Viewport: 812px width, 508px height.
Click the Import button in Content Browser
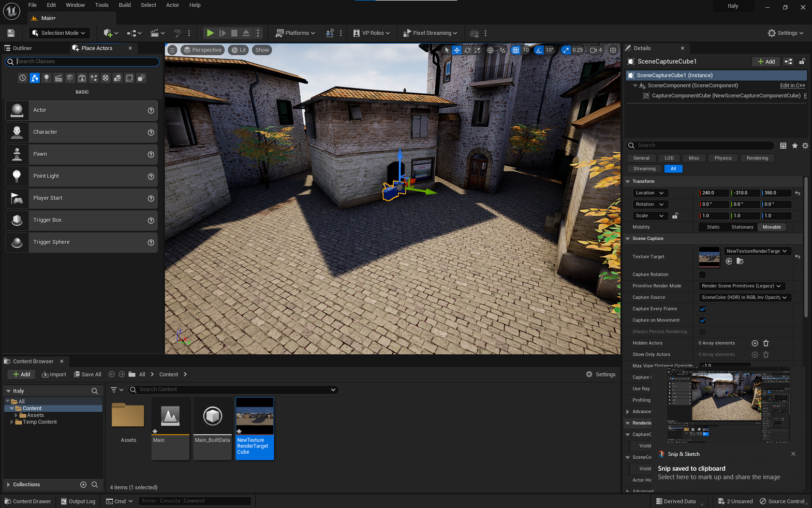54,374
